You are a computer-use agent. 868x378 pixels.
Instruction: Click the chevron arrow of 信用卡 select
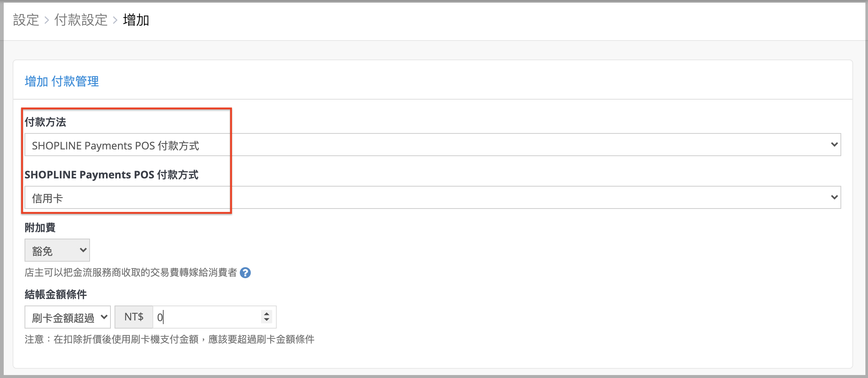pyautogui.click(x=834, y=197)
